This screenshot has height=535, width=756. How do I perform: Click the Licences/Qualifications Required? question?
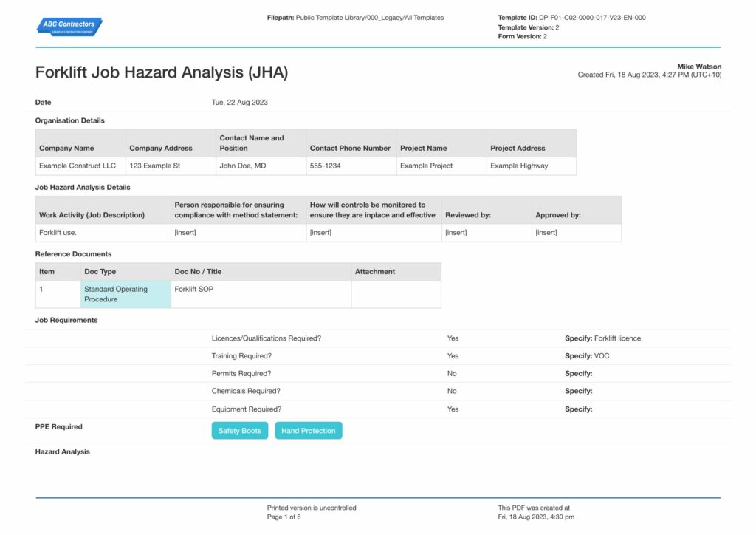(x=266, y=338)
